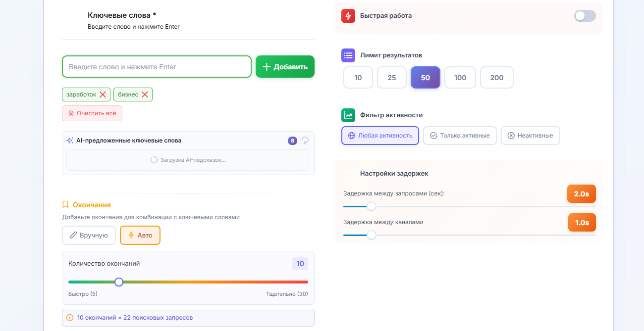Set results limit to 100
644x331 pixels.
click(460, 78)
